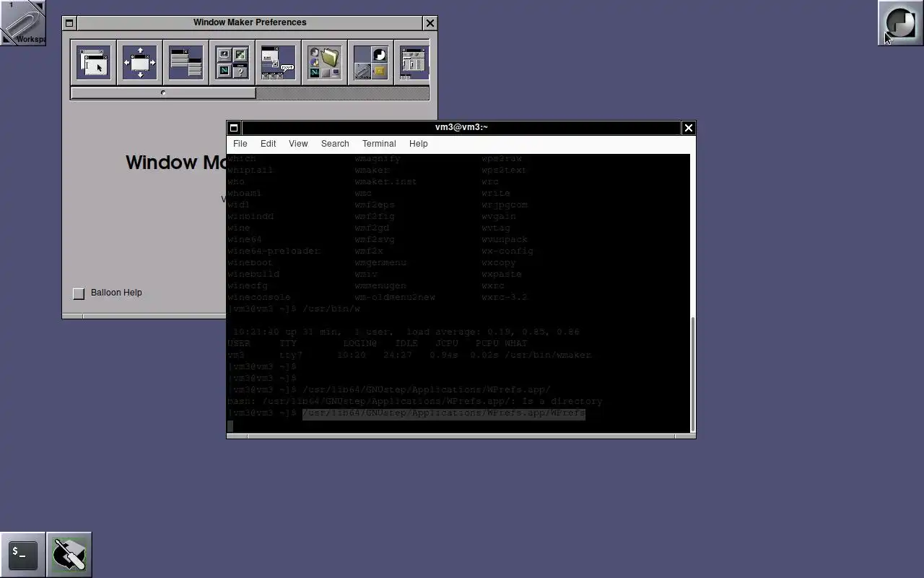
Task: Open the partly hidden eighth preferences panel icon
Action: pos(412,63)
